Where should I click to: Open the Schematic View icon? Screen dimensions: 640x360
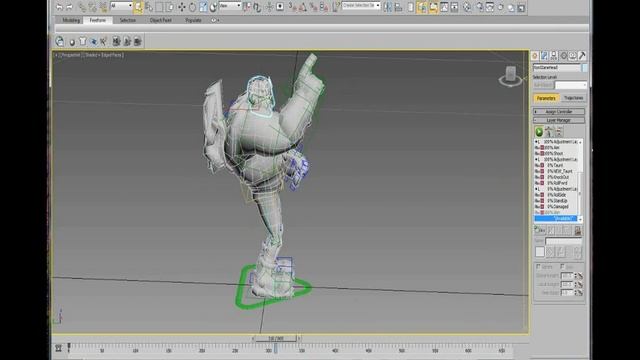(x=454, y=7)
